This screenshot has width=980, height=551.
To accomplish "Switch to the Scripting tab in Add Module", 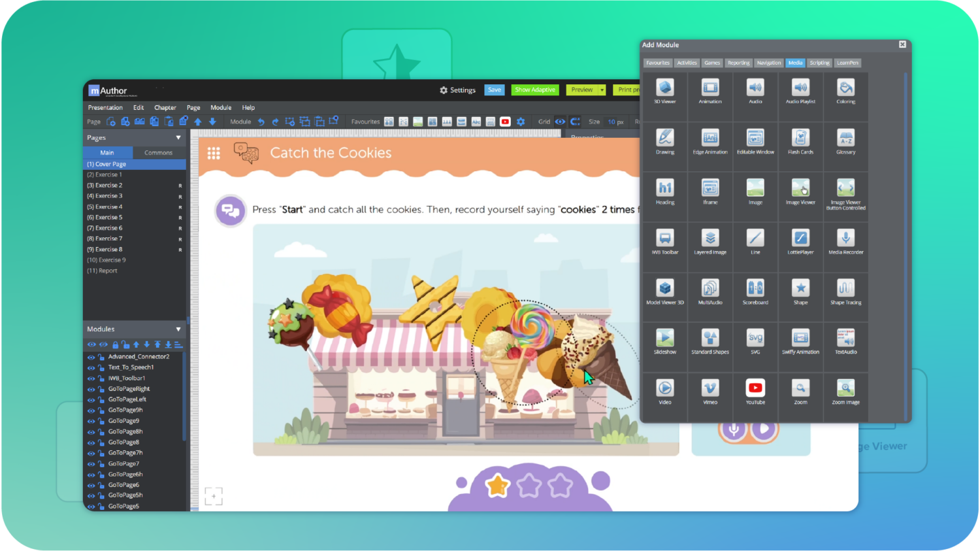I will (x=820, y=63).
